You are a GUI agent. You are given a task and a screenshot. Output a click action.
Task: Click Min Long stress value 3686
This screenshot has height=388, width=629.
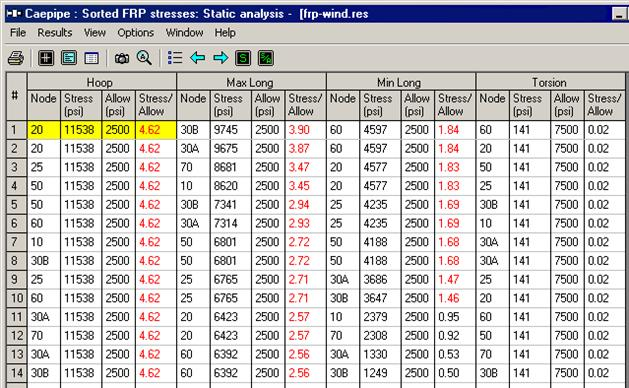pyautogui.click(x=375, y=279)
